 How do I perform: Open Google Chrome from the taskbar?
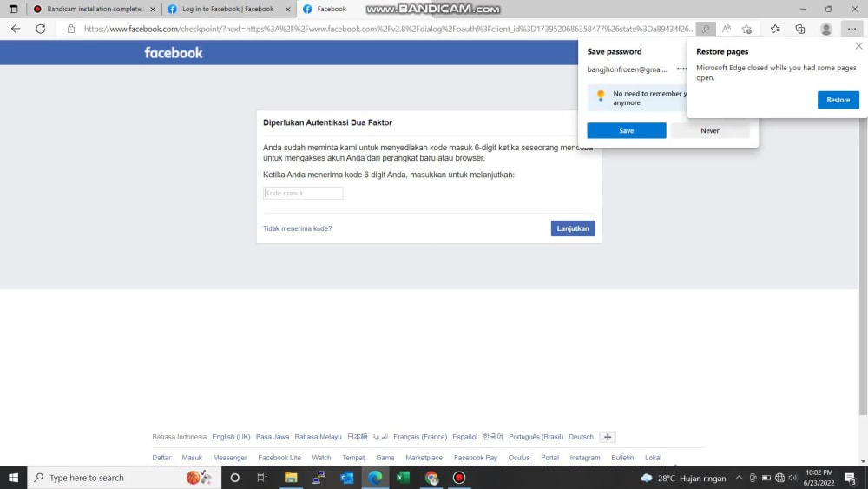click(431, 478)
